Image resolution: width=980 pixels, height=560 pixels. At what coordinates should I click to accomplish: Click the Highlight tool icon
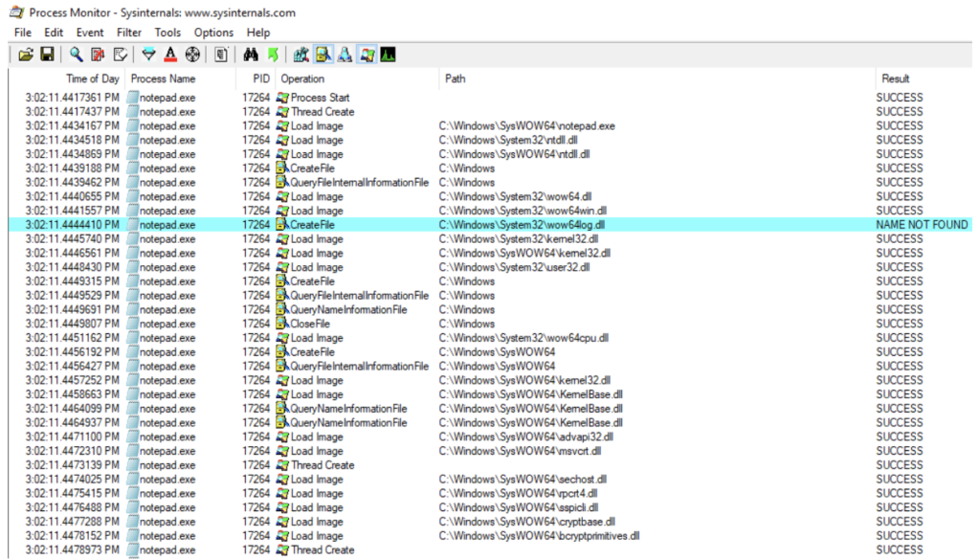[x=170, y=55]
